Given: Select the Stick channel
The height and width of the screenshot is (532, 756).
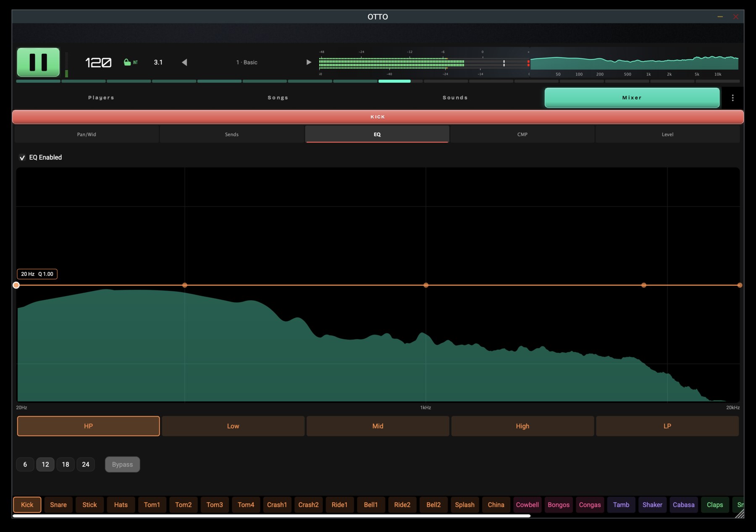Looking at the screenshot, I should [x=89, y=505].
